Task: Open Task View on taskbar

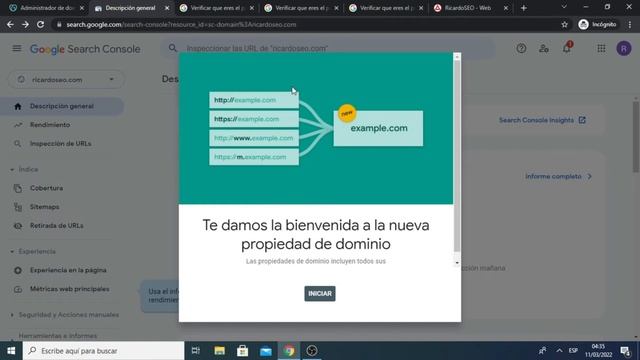Action: tap(196, 351)
